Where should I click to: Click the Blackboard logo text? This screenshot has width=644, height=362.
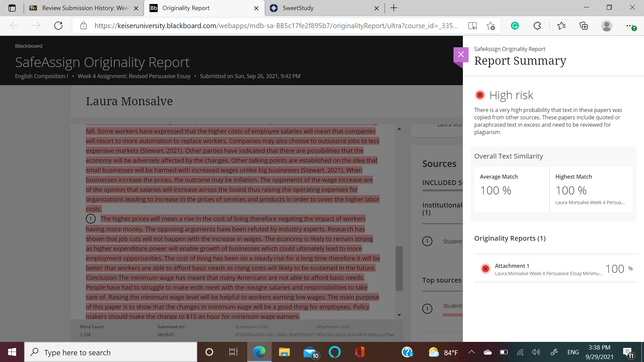(29, 46)
